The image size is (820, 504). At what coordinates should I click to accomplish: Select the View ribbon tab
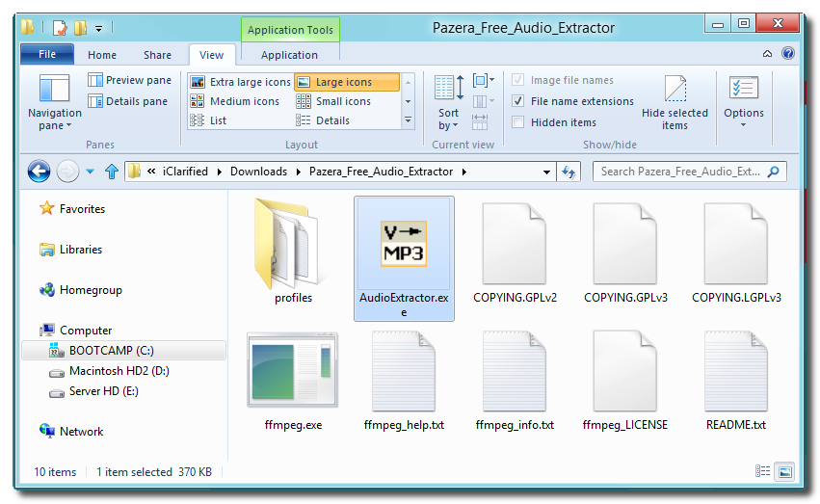211,55
